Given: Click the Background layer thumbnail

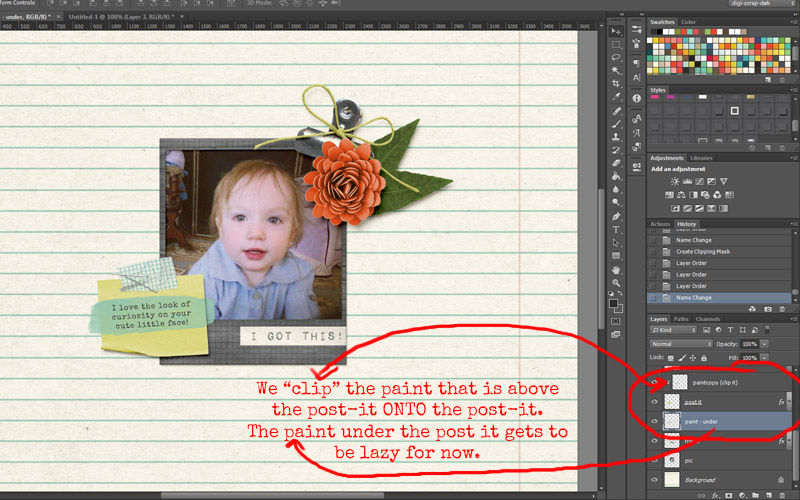Looking at the screenshot, I should click(672, 480).
